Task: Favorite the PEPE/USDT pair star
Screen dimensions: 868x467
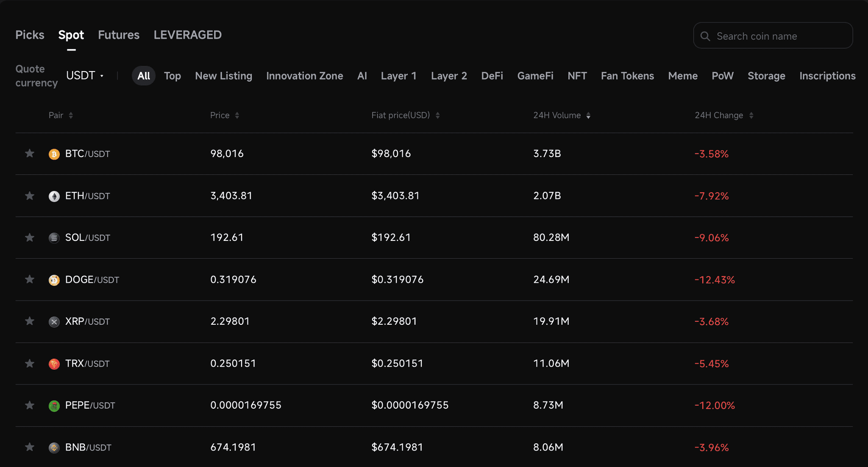Action: coord(29,405)
